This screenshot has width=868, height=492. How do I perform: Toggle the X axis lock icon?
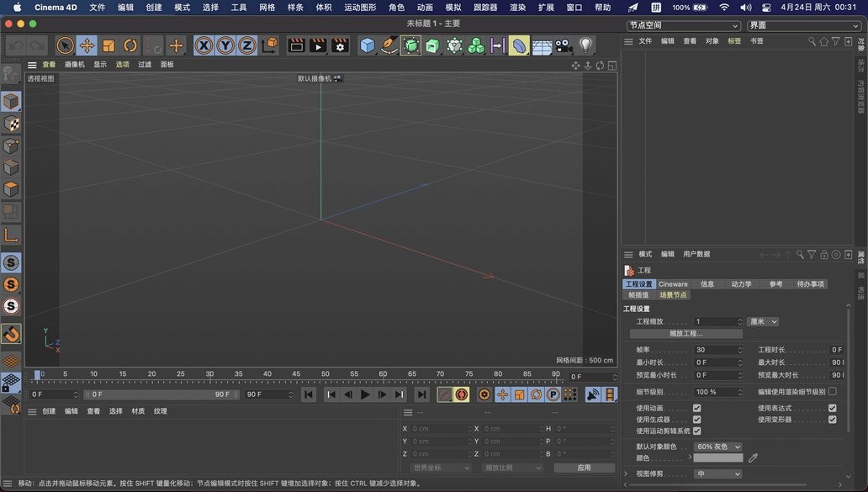click(x=204, y=45)
